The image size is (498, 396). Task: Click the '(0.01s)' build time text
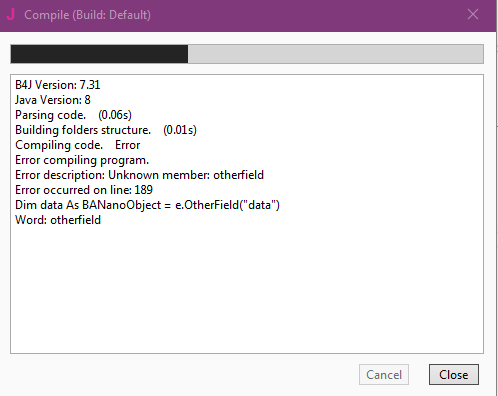(x=180, y=130)
